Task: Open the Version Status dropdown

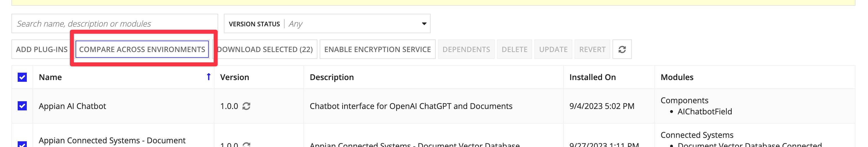Action: click(327, 24)
